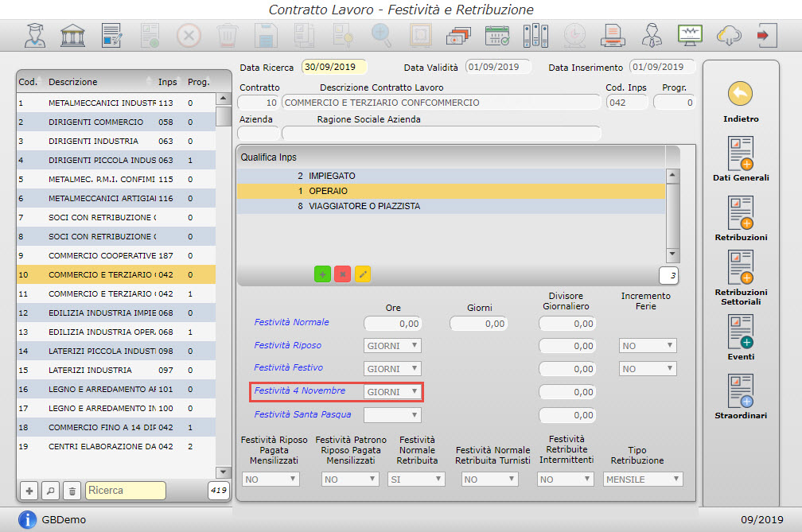Image resolution: width=802 pixels, height=532 pixels.
Task: Click the monitor activity toolbar icon
Action: [x=690, y=36]
